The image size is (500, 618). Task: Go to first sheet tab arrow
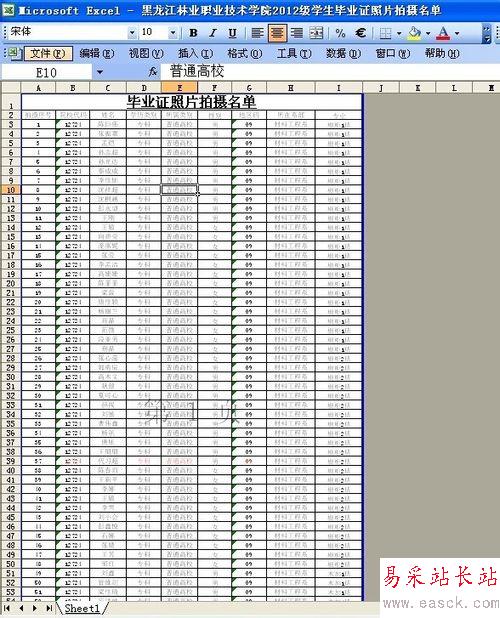7,608
